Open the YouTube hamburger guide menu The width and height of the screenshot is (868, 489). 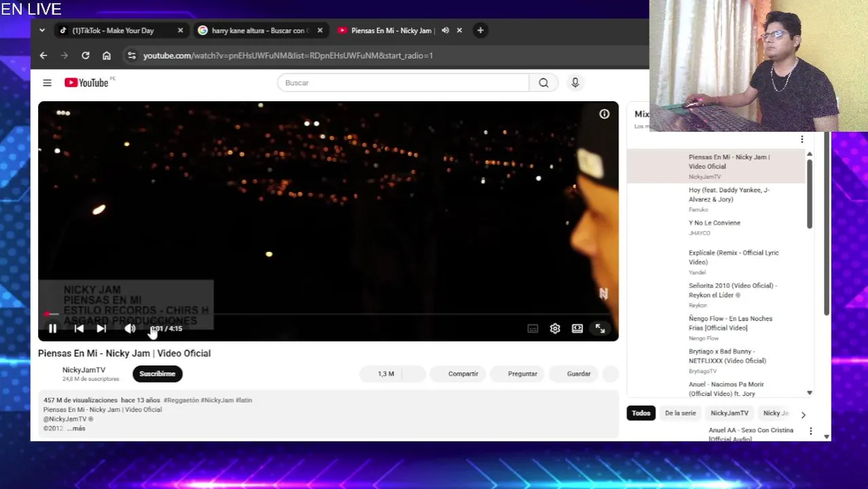tap(47, 83)
